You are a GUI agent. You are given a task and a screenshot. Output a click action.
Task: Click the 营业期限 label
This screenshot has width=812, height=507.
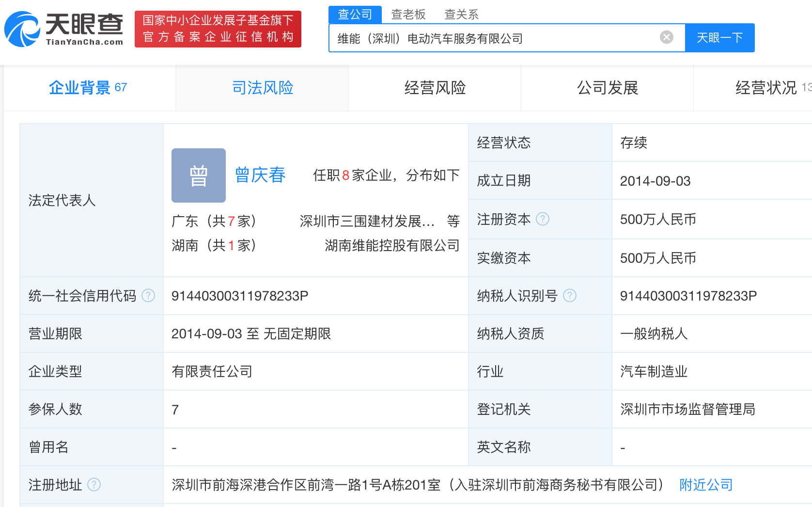[55, 334]
